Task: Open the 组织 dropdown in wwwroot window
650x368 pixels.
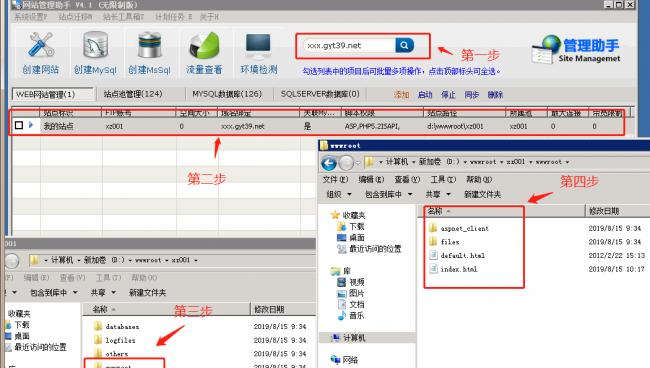Action: [x=339, y=194]
